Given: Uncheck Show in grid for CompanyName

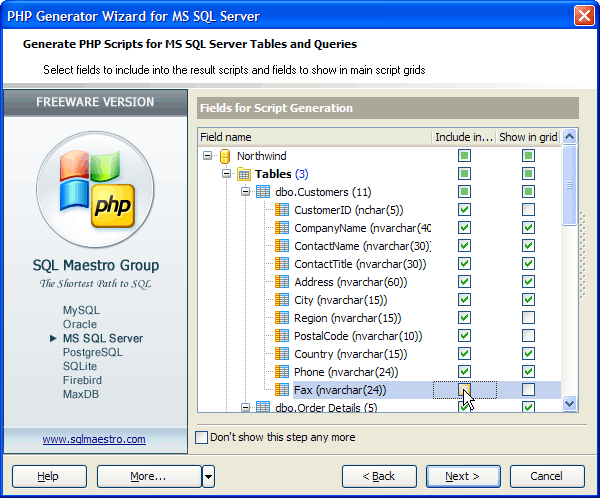Looking at the screenshot, I should 528,228.
